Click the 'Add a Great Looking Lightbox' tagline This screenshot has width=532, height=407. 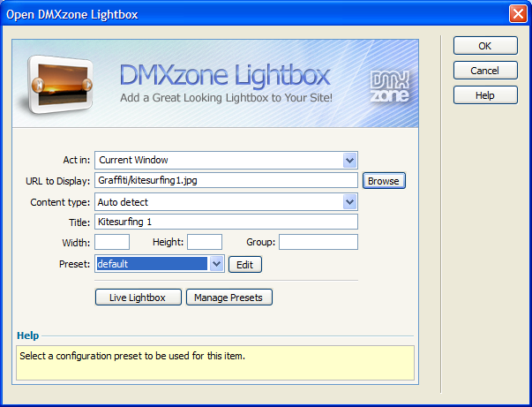tap(227, 98)
